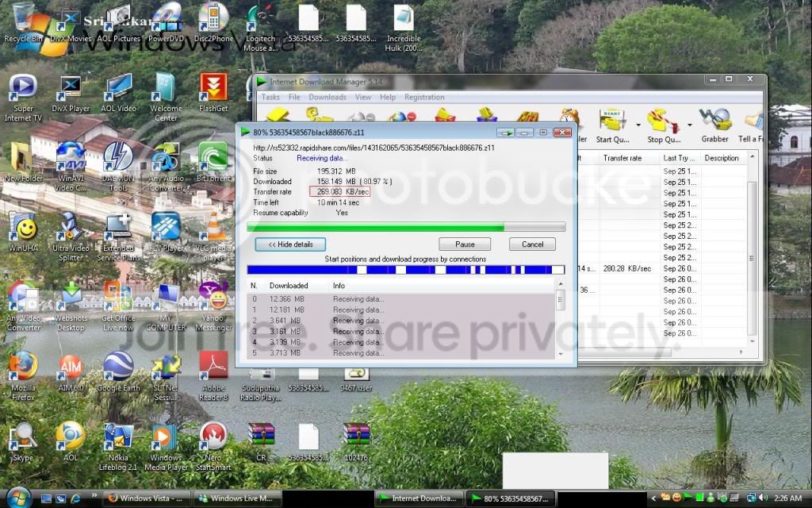Click the green overall download progress bar
The image size is (812, 508).
(406, 227)
